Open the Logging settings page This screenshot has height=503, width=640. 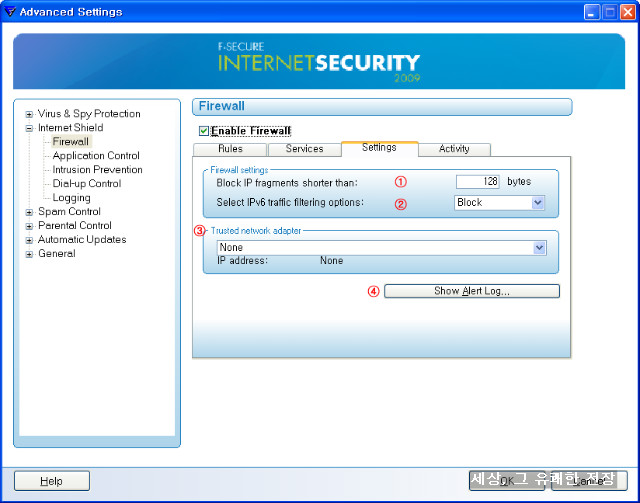coord(71,198)
